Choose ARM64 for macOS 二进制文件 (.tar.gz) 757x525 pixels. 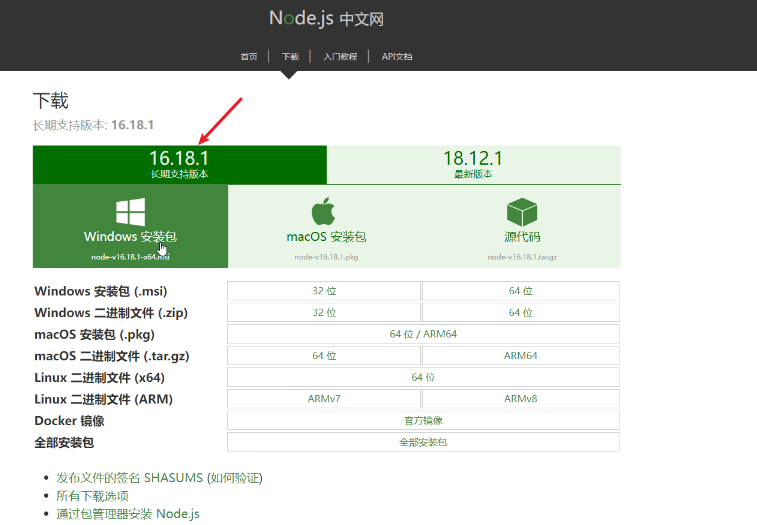click(x=521, y=355)
